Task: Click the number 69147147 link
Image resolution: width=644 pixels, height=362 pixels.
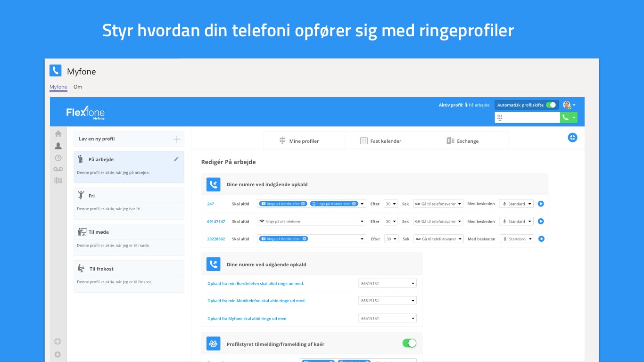Action: point(216,221)
